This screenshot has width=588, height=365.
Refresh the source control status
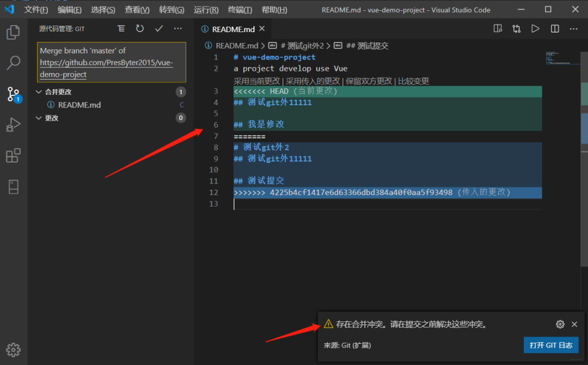coord(140,28)
